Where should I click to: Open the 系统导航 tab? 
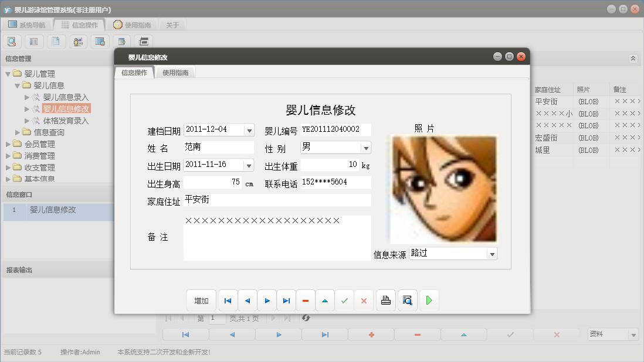tap(30, 24)
